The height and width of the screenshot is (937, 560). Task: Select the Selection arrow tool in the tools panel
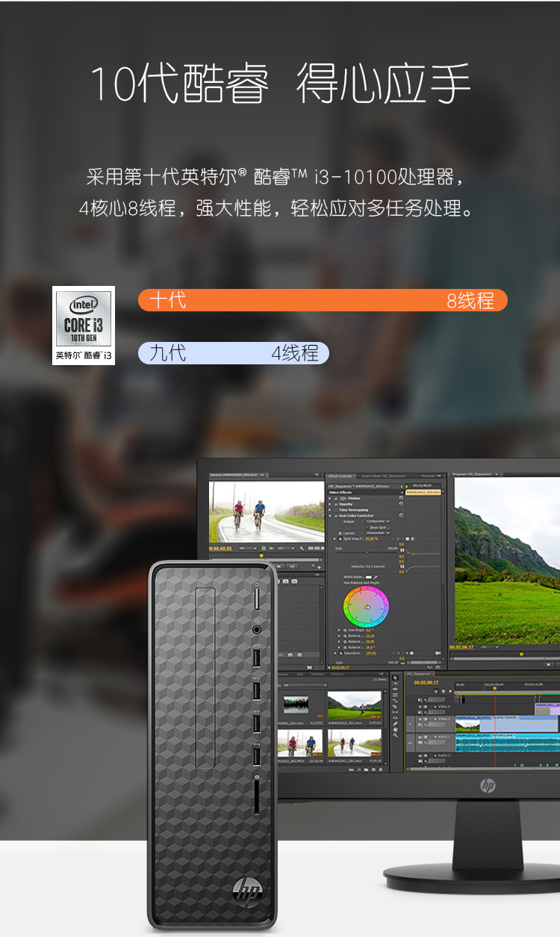[395, 678]
